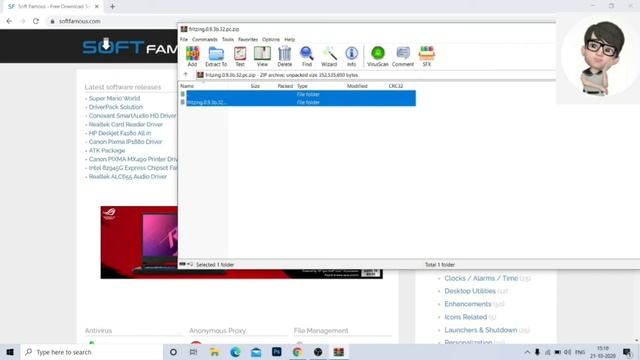Screen dimensions: 640x360
Task: Open the Super Mario World link
Action: (x=114, y=98)
